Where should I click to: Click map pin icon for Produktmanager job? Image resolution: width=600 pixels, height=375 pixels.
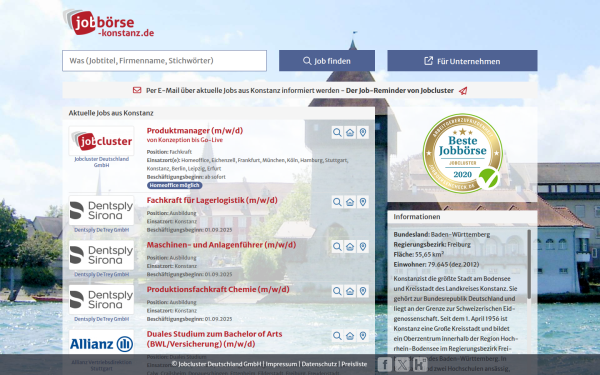(363, 132)
